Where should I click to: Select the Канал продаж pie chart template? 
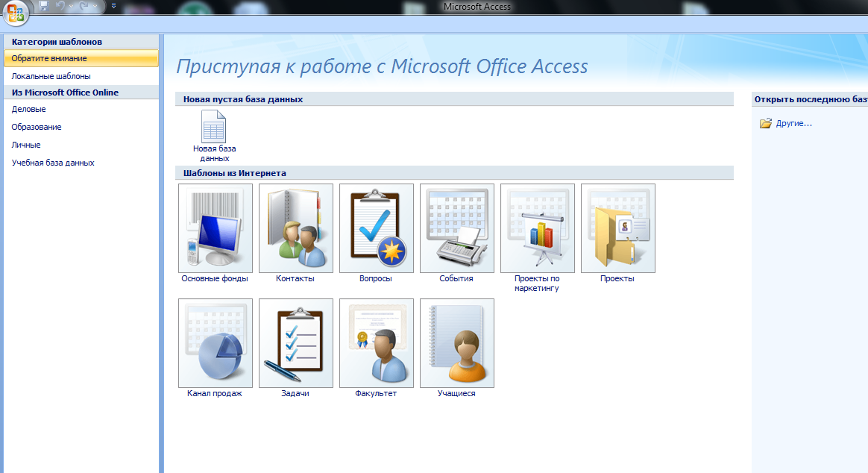(216, 343)
